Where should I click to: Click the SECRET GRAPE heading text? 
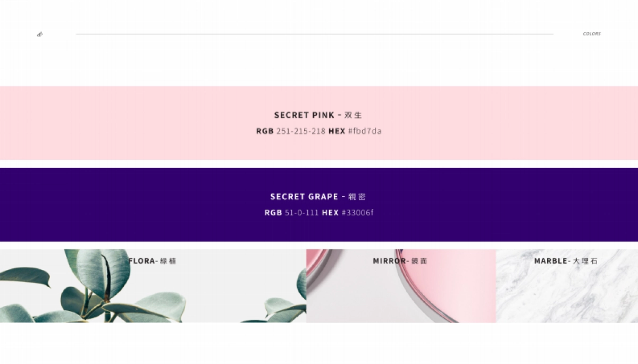click(x=304, y=197)
